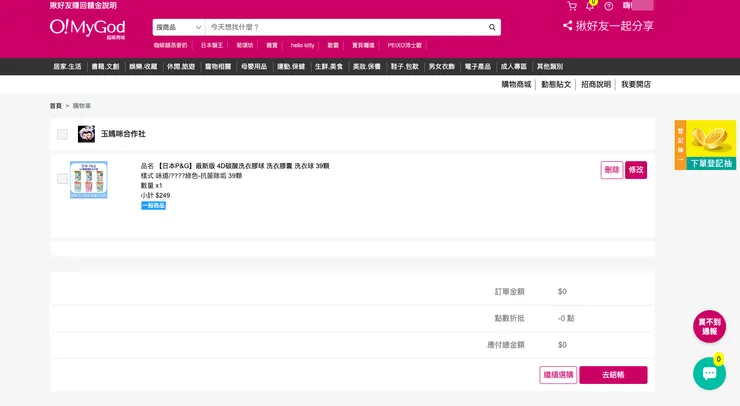Open 成人專區 category
This screenshot has width=740, height=406.
513,67
